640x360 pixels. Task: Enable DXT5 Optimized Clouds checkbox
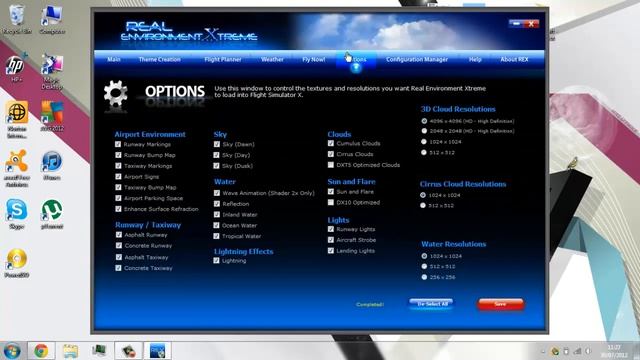point(331,165)
